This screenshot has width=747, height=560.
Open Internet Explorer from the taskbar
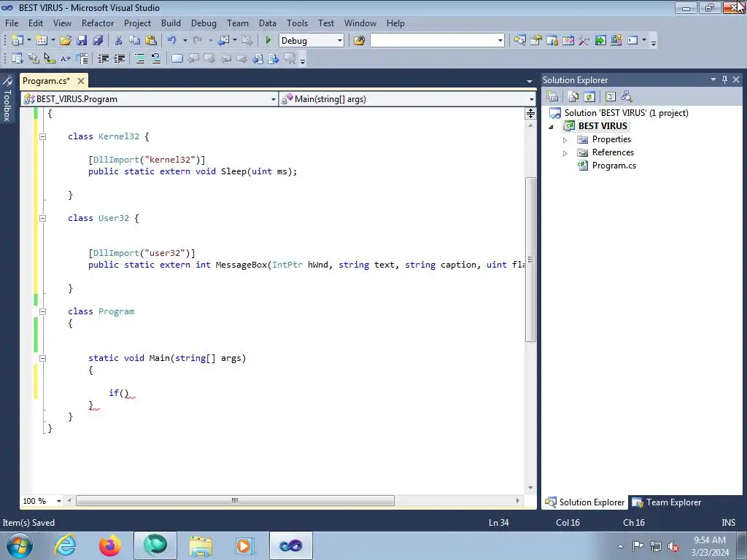[x=65, y=545]
